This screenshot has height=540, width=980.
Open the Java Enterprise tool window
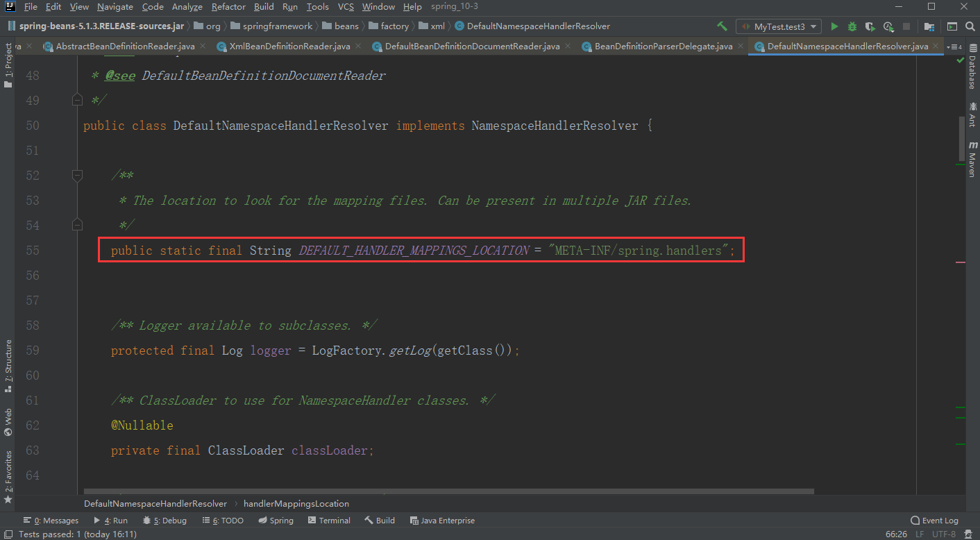click(x=443, y=521)
